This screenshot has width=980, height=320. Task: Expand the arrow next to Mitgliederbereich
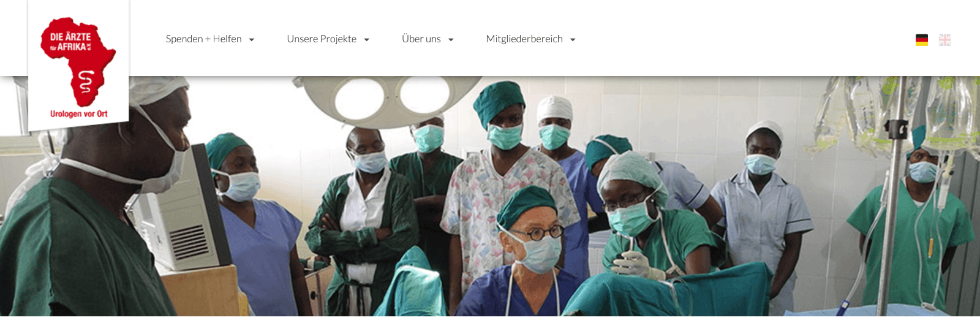[x=573, y=40]
